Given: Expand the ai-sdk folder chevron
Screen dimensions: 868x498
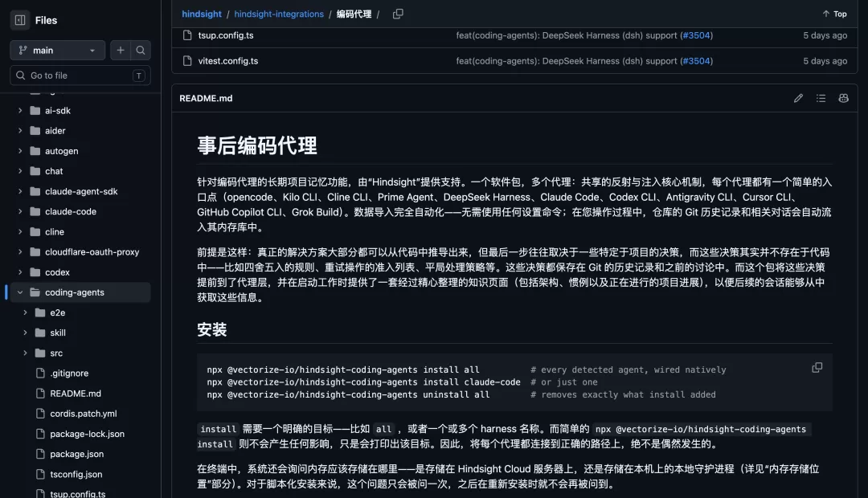Looking at the screenshot, I should (x=20, y=111).
